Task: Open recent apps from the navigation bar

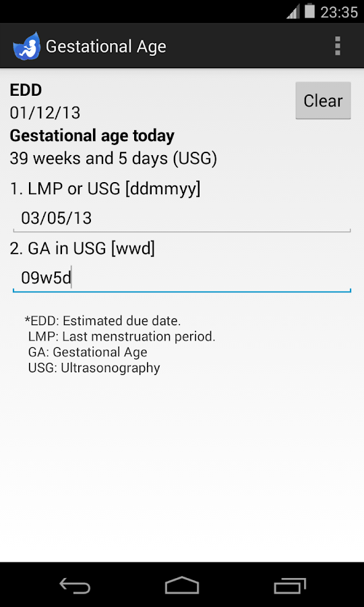Action: (x=290, y=585)
